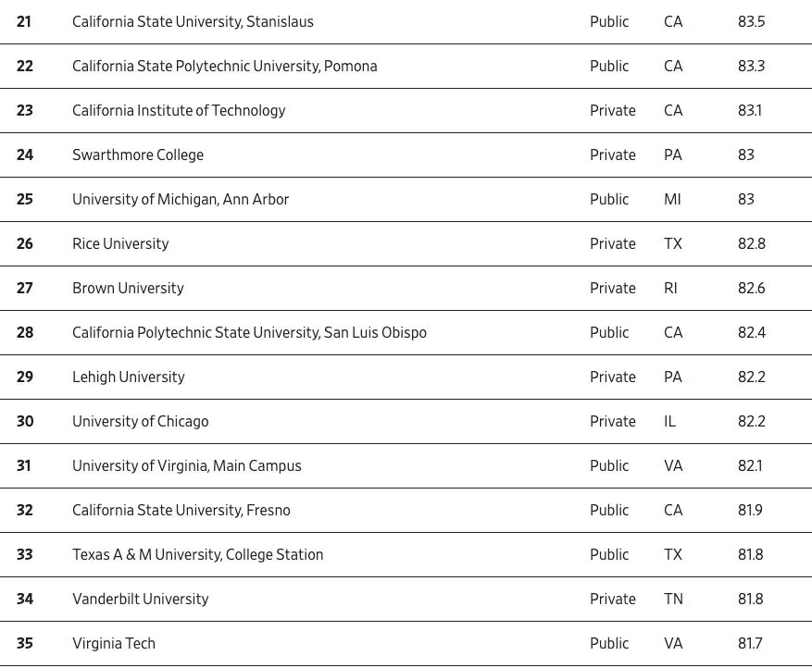Open California State University, Fresno
The width and height of the screenshot is (812, 668).
click(181, 511)
